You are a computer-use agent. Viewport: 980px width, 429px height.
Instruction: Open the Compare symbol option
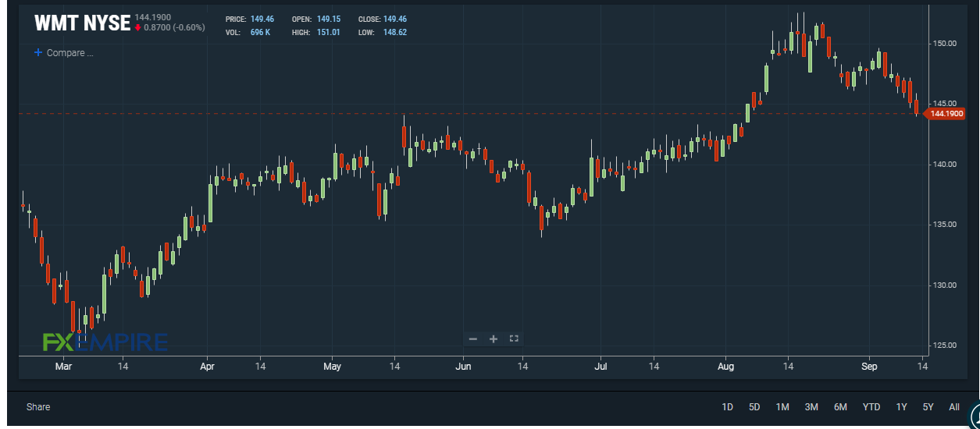coord(69,53)
